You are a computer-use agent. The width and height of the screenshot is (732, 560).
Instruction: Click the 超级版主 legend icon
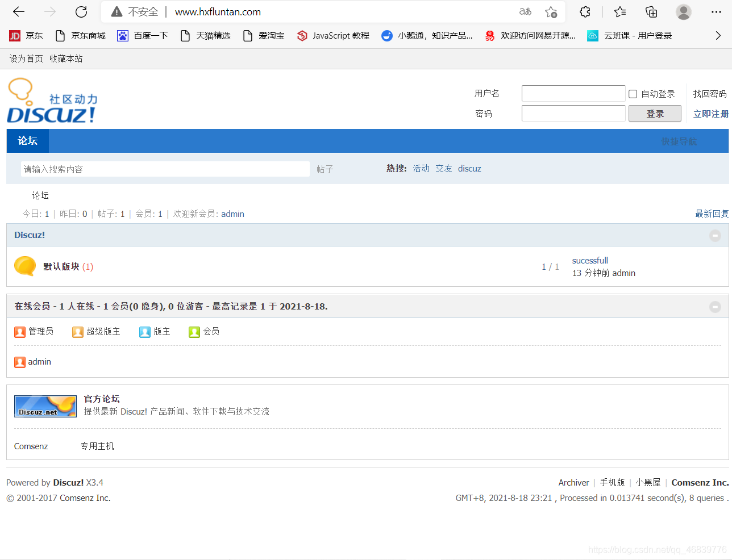(78, 332)
